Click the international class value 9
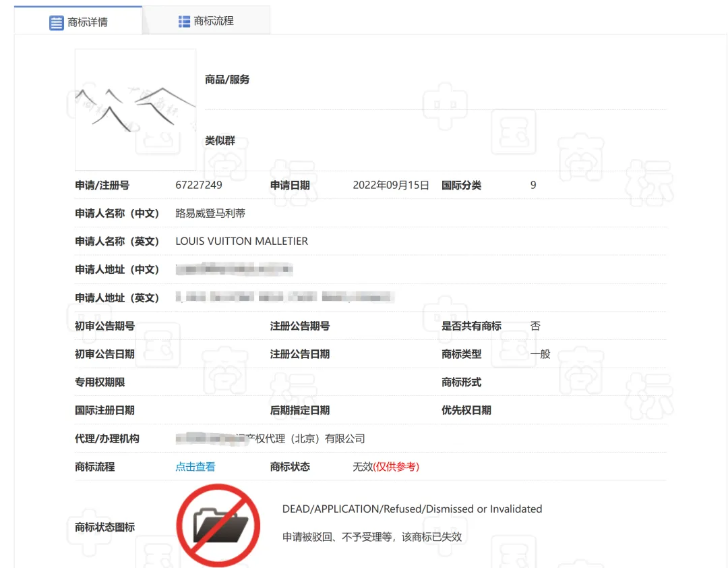 coord(533,185)
